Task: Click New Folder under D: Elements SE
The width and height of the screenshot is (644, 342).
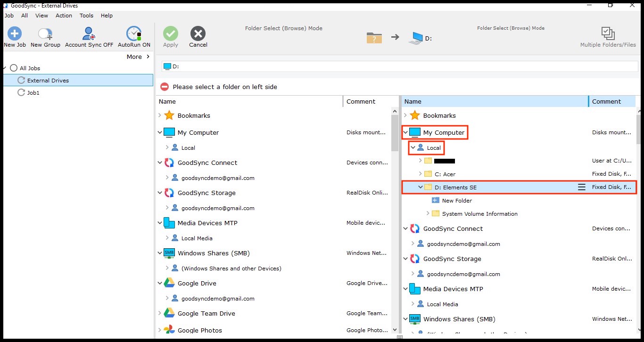Action: (x=456, y=201)
